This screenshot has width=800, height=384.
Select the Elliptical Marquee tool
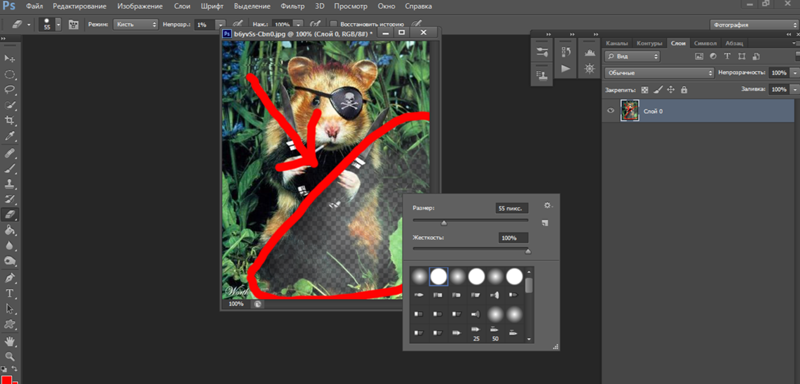(x=10, y=75)
